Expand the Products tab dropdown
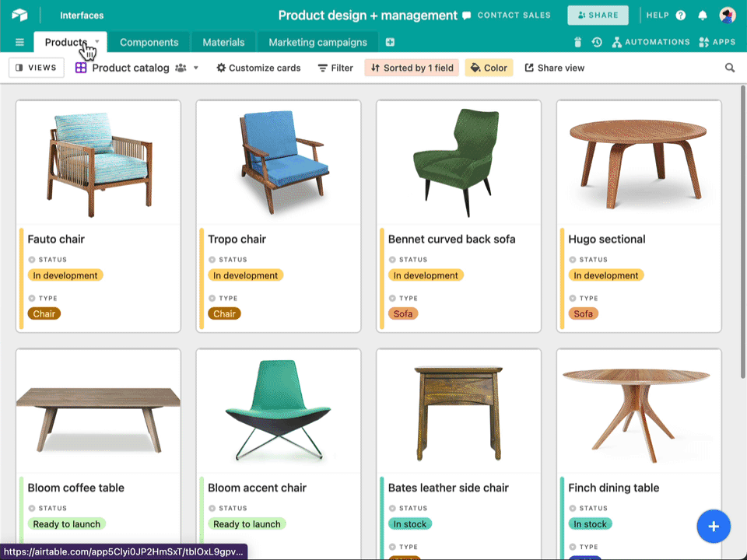747x560 pixels. click(96, 42)
